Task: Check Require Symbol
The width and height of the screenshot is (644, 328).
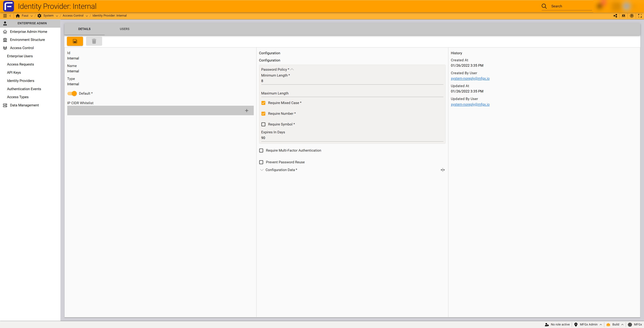Action: pyautogui.click(x=263, y=124)
